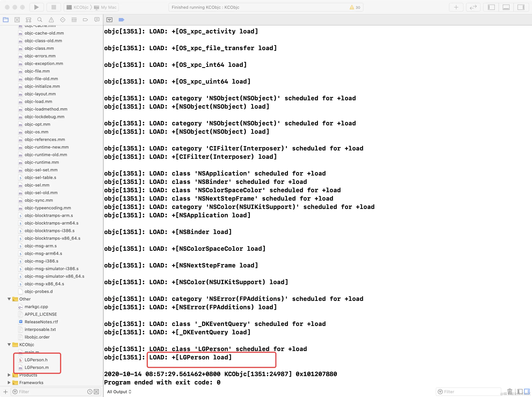Image resolution: width=532 pixels, height=397 pixels.
Task: Open the Issue navigator warning icon
Action: pos(51,20)
